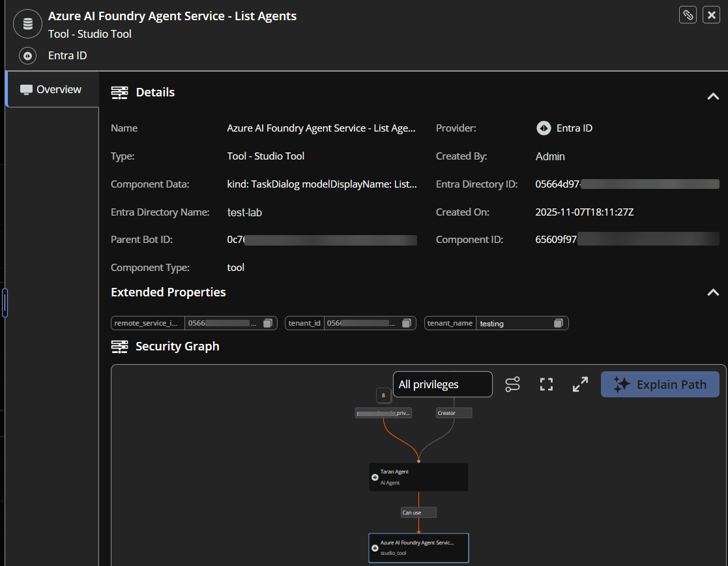The height and width of the screenshot is (566, 728).
Task: Copy the remote_service_id value
Action: pos(268,323)
